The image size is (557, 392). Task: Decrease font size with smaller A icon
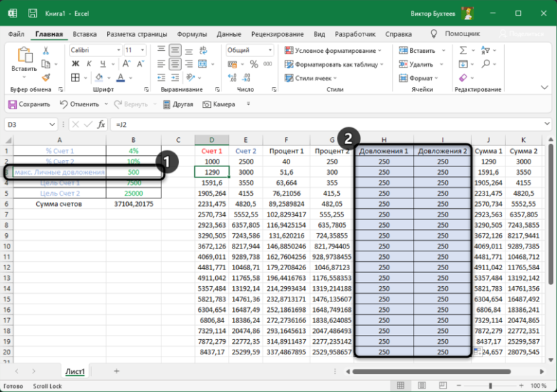pos(141,64)
